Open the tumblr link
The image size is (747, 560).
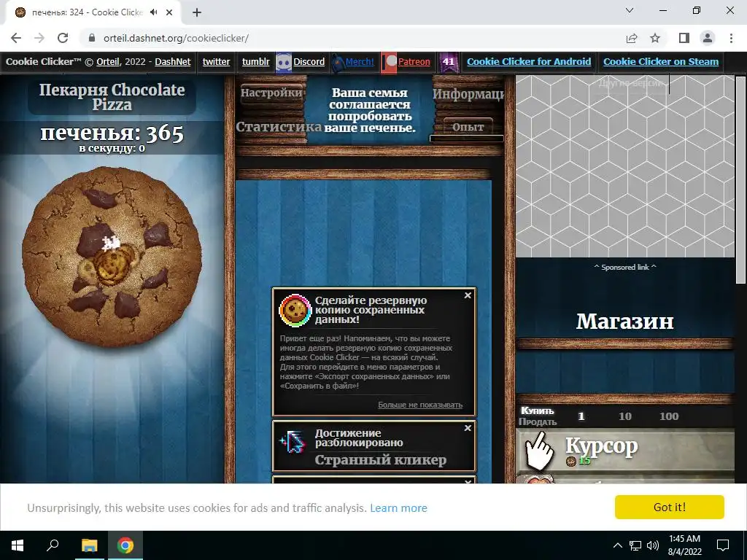coord(255,62)
